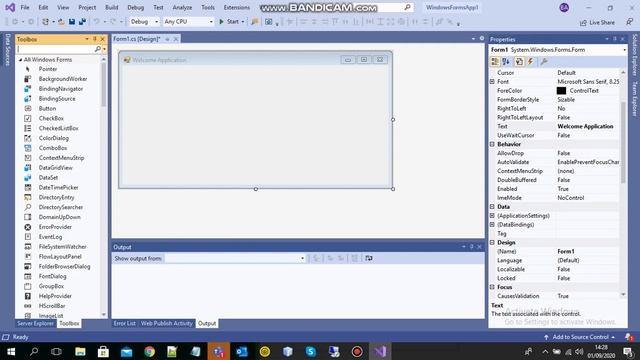Select the Enabled property row
This screenshot has height=360, width=640.
[x=554, y=189]
